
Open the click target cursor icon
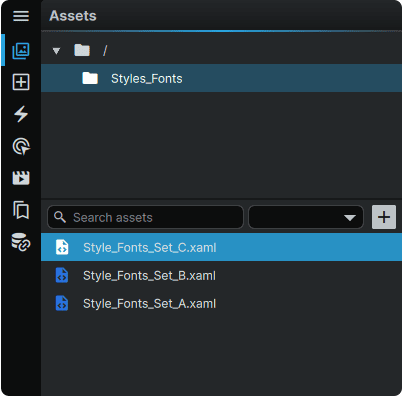pyautogui.click(x=21, y=146)
